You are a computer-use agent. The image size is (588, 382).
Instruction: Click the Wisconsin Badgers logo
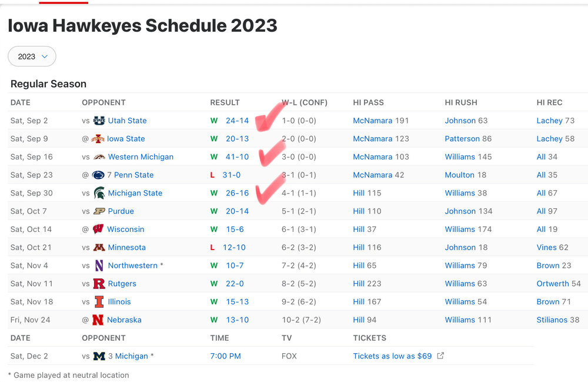pos(98,229)
